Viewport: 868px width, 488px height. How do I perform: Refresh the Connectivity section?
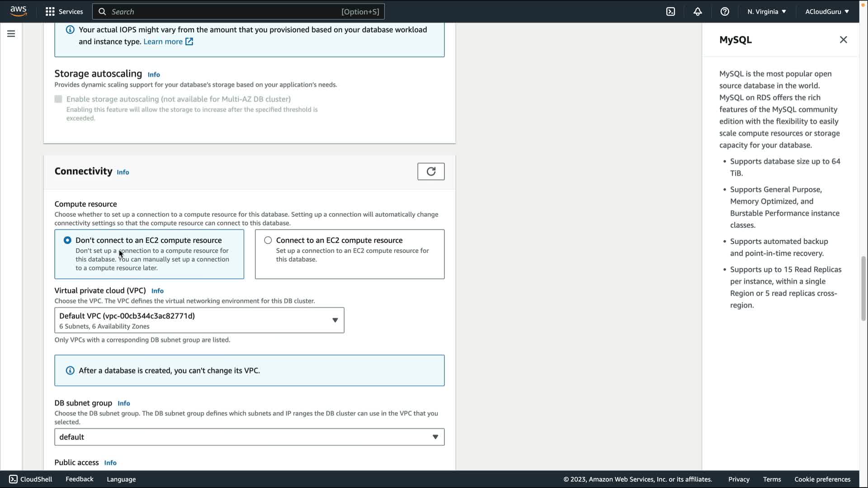pyautogui.click(x=431, y=171)
